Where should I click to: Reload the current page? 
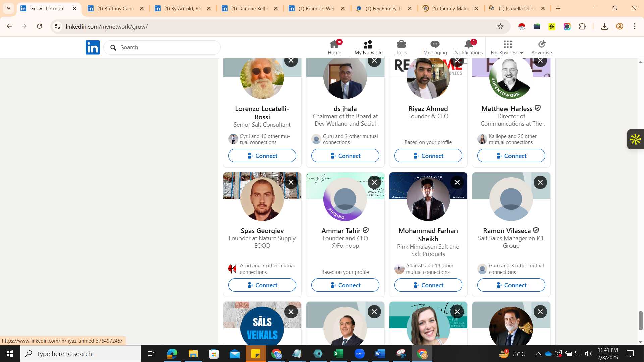39,26
